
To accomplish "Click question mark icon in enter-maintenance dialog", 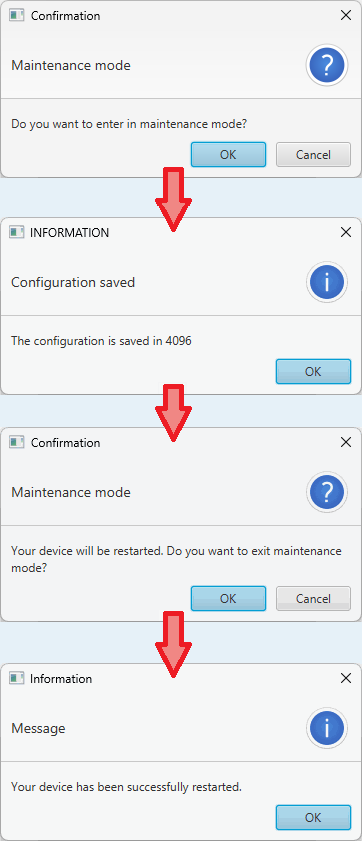I will point(327,65).
